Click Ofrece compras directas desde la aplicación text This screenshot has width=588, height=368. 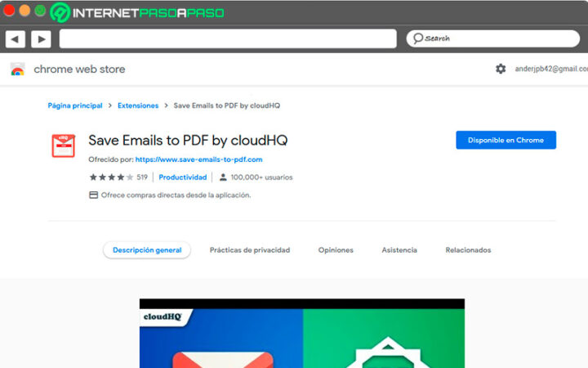tap(176, 195)
